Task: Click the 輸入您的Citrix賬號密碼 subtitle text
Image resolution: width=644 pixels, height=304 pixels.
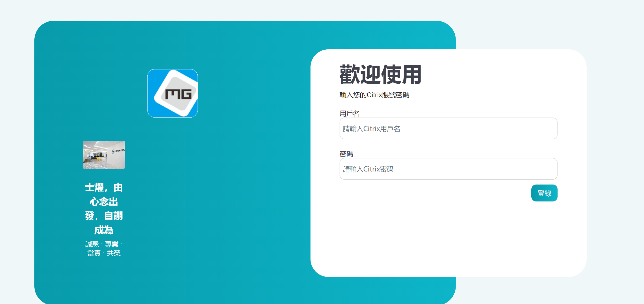Action: pyautogui.click(x=374, y=95)
